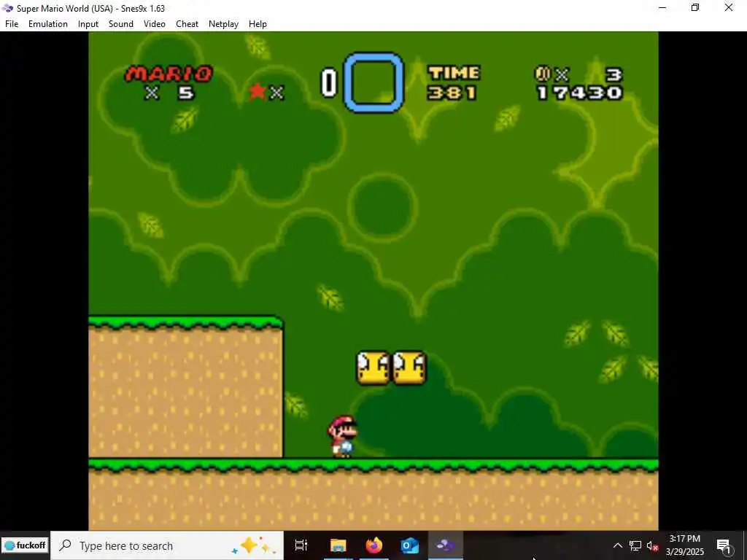This screenshot has height=560, width=747.
Task: Open the clock showing 3:17 PM
Action: pyautogui.click(x=684, y=545)
